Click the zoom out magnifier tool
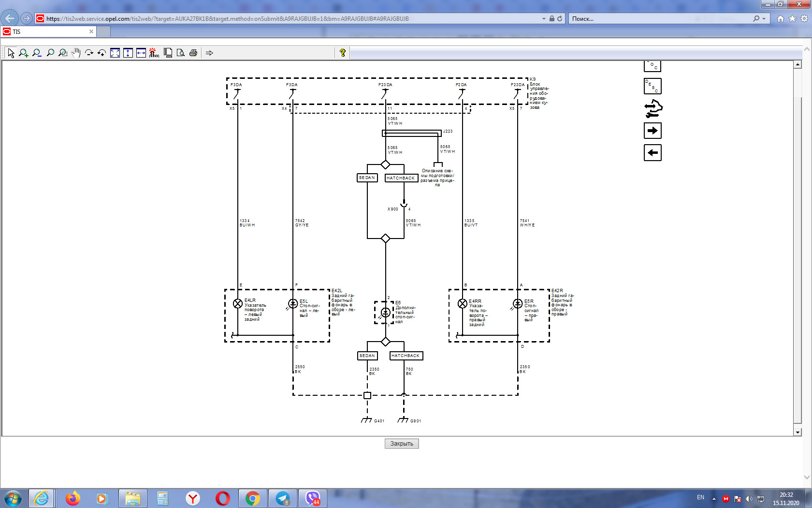The image size is (812, 508). [37, 53]
